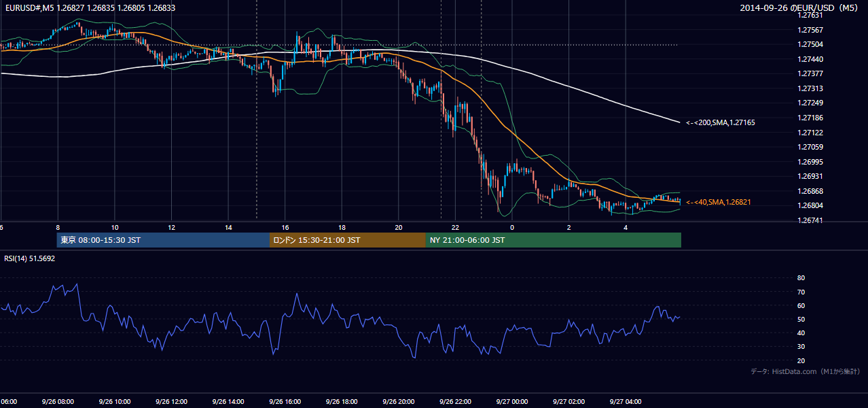Click the 2014-09-26 EUR/USD (M5) title
This screenshot has width=868, height=408.
point(799,8)
